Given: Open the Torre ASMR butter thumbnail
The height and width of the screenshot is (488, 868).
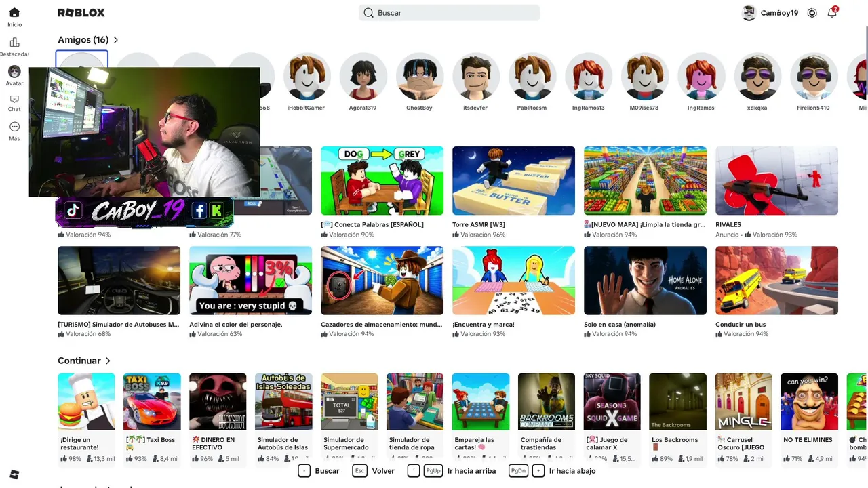Looking at the screenshot, I should coord(513,181).
